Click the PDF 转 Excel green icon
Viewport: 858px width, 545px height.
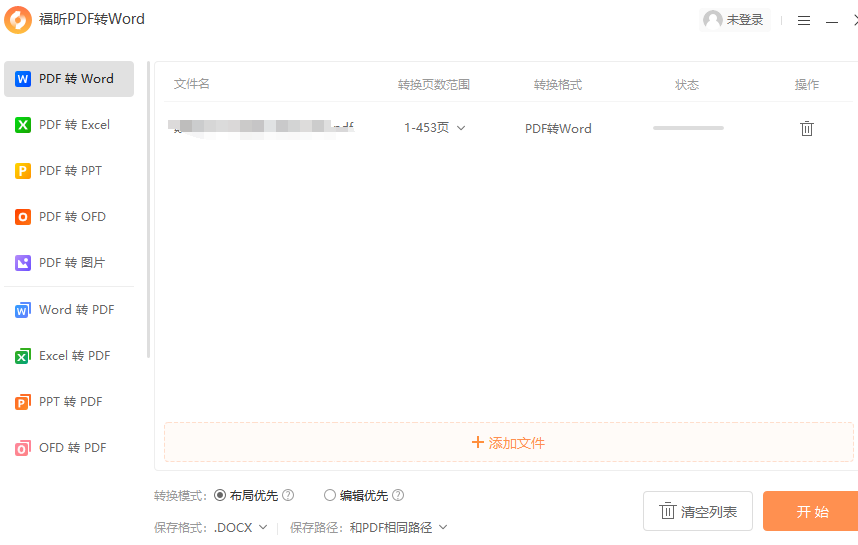click(23, 125)
